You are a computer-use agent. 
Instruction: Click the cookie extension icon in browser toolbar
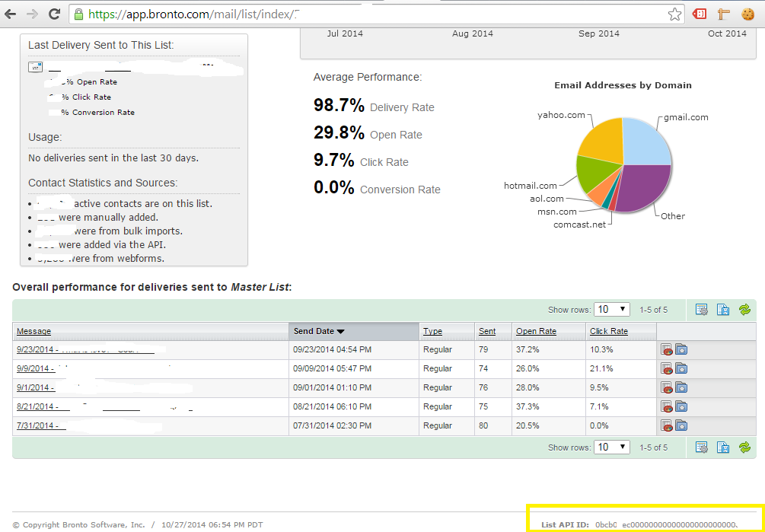pyautogui.click(x=751, y=14)
